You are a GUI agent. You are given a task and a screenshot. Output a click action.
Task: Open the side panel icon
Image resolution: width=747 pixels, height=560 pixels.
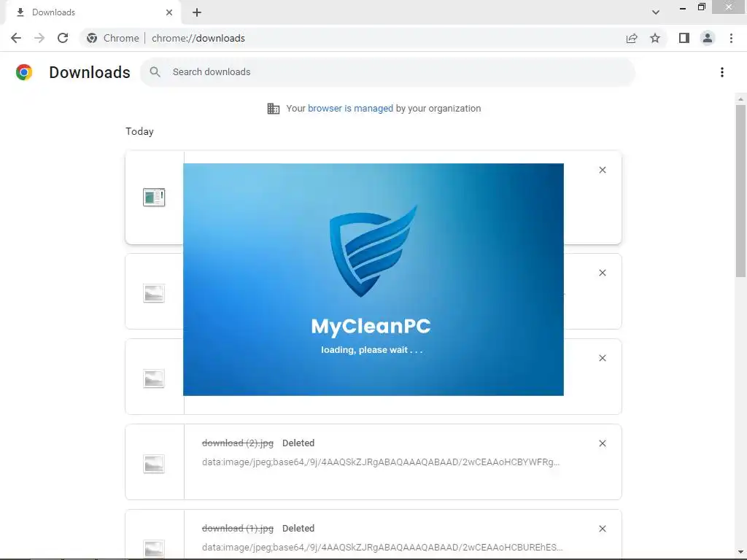(684, 38)
